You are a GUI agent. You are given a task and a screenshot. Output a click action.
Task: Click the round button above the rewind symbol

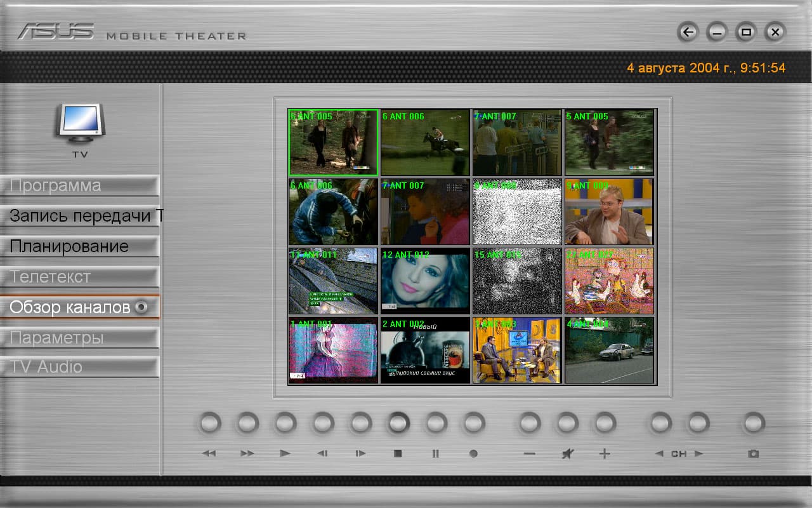pyautogui.click(x=209, y=423)
